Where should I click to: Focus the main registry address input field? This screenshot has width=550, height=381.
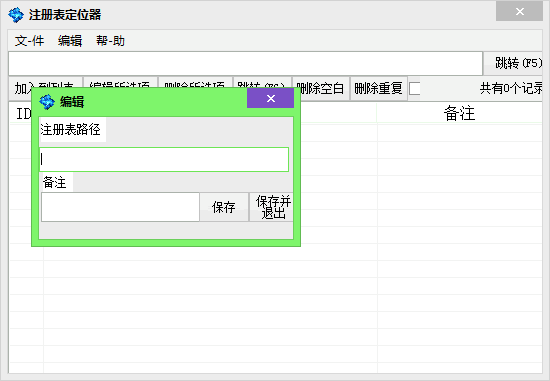click(x=245, y=64)
